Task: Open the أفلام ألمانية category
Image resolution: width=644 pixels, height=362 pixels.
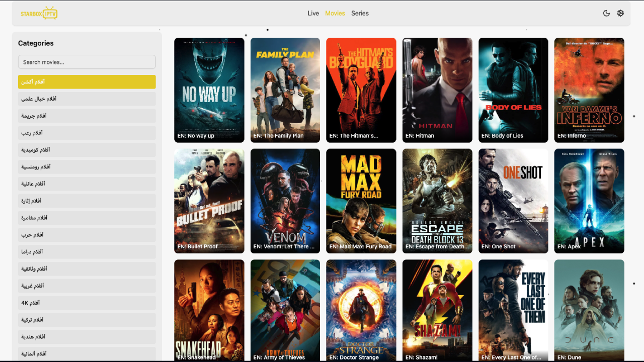Action: click(87, 354)
